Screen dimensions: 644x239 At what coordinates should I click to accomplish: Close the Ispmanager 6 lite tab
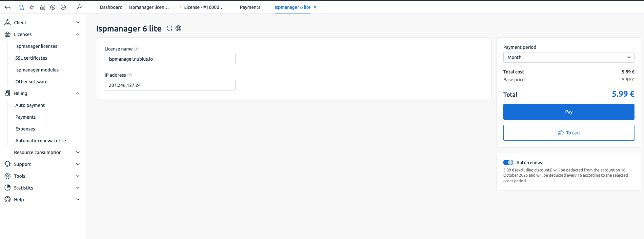point(315,7)
